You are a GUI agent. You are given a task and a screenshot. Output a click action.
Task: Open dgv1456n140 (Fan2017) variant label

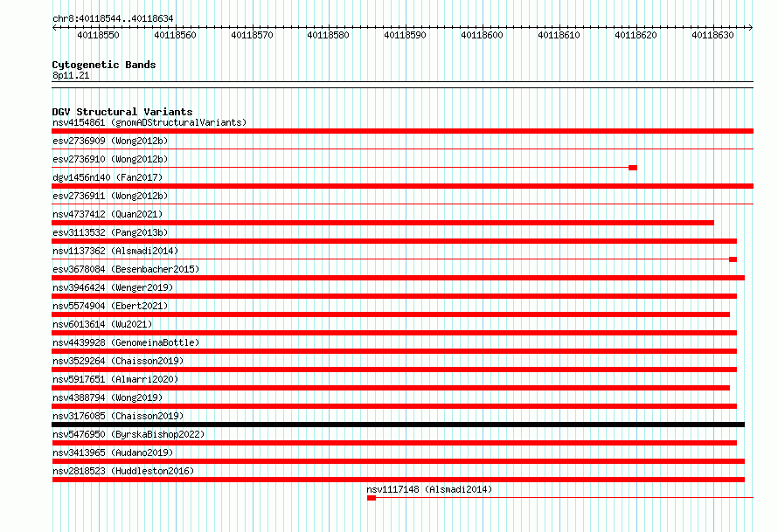[108, 177]
